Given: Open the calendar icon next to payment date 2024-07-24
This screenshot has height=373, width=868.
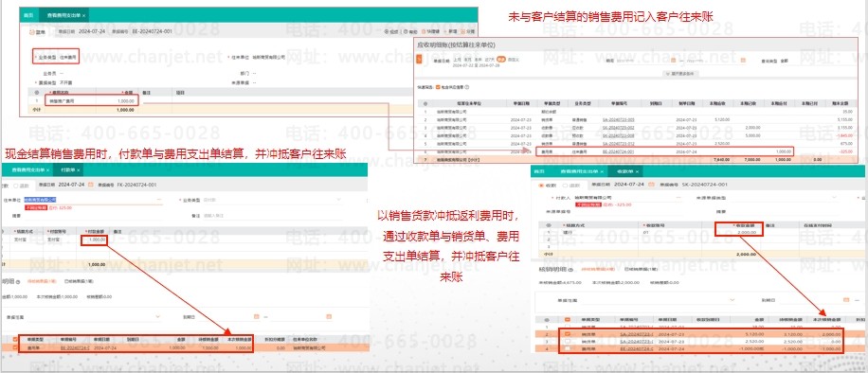Looking at the screenshot, I should point(90,185).
